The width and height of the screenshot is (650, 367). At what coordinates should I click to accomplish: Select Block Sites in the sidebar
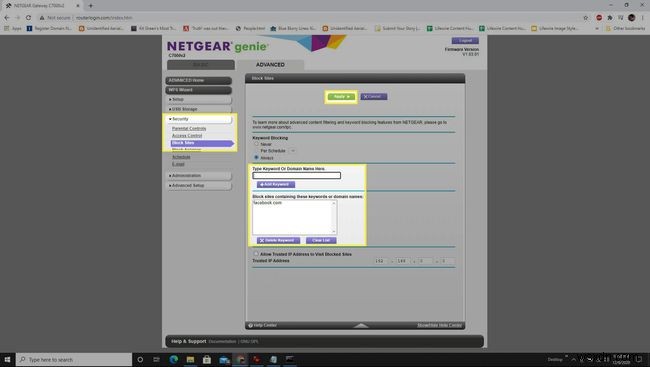click(202, 143)
